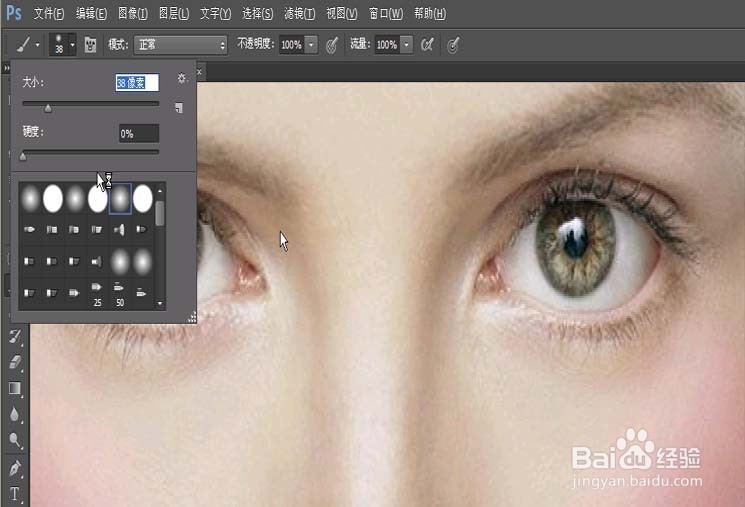The image size is (745, 507).
Task: Open the 文件(F) menu
Action: (48, 13)
